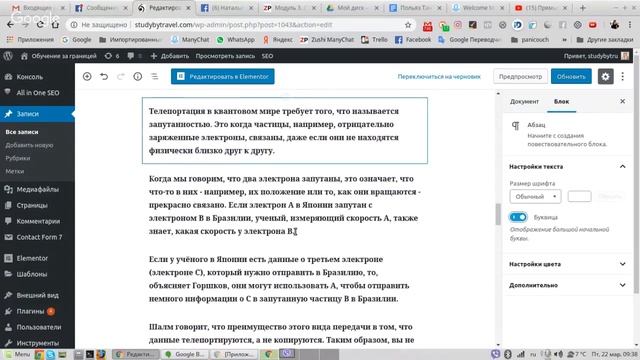Image resolution: width=640 pixels, height=360 pixels.
Task: Open the taskbar Menu button
Action: tap(18, 354)
